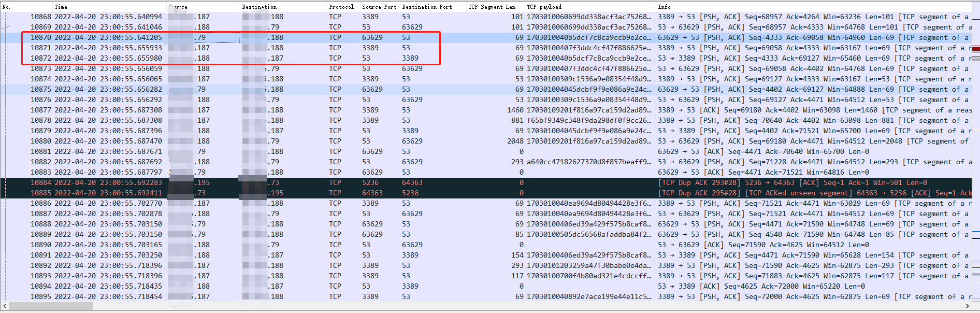
Task: Sort packets by the No. column header
Action: tap(6, 7)
